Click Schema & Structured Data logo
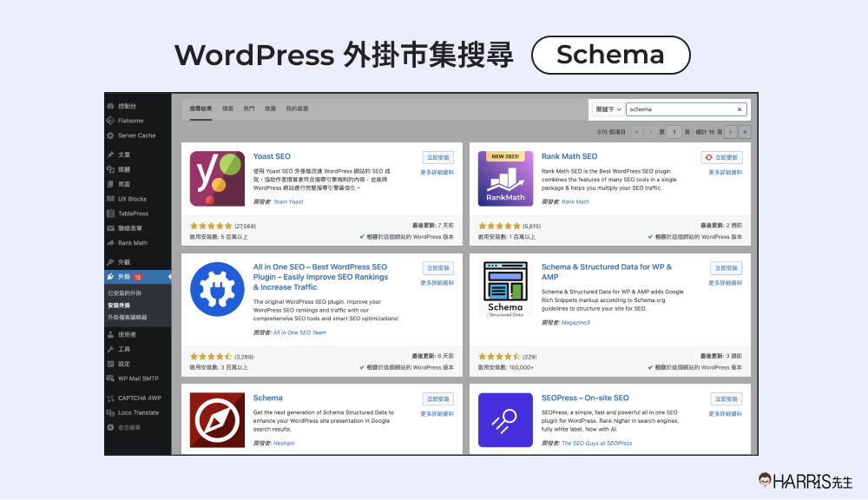 (505, 289)
